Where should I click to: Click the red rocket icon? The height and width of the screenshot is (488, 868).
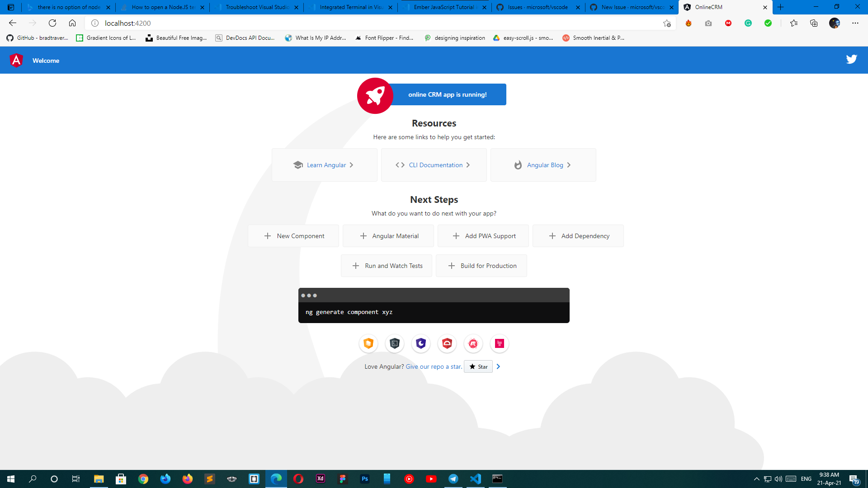coord(375,95)
